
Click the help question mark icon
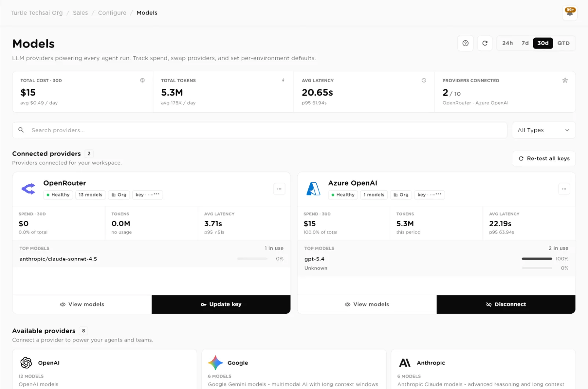tap(465, 43)
